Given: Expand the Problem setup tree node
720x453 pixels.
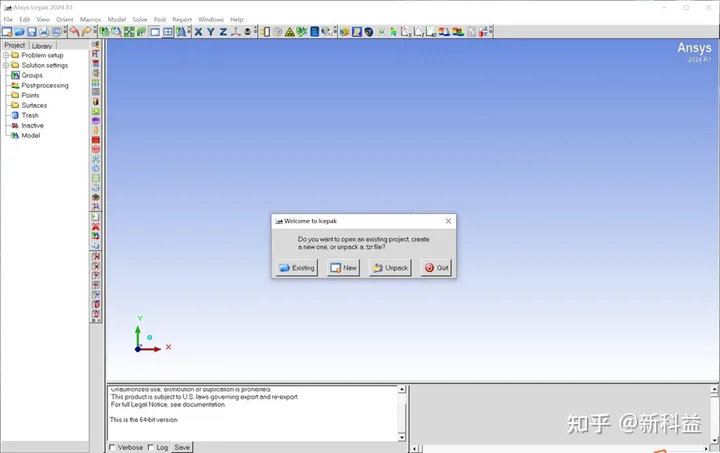Looking at the screenshot, I should (x=6, y=55).
